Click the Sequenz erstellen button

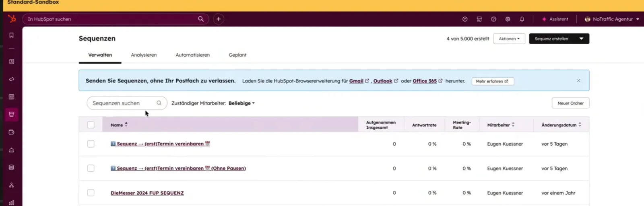551,39
